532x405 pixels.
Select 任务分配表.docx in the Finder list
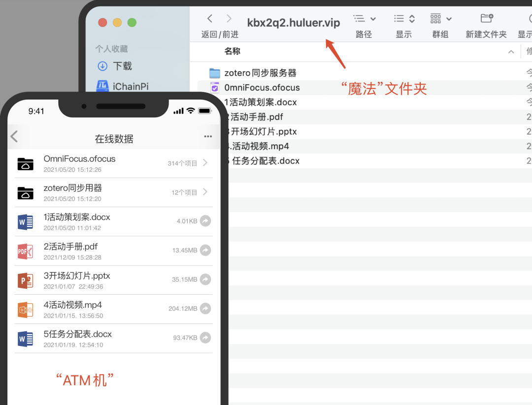pos(266,160)
